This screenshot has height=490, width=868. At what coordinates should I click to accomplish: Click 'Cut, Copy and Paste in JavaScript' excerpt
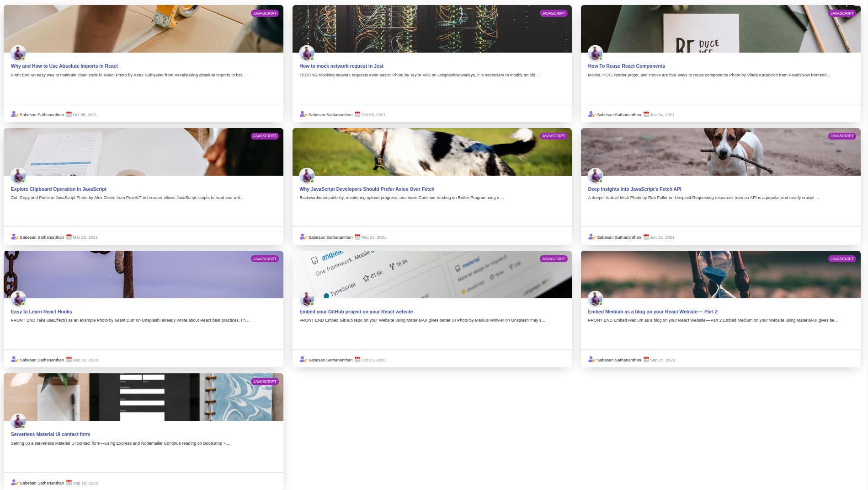tap(127, 198)
